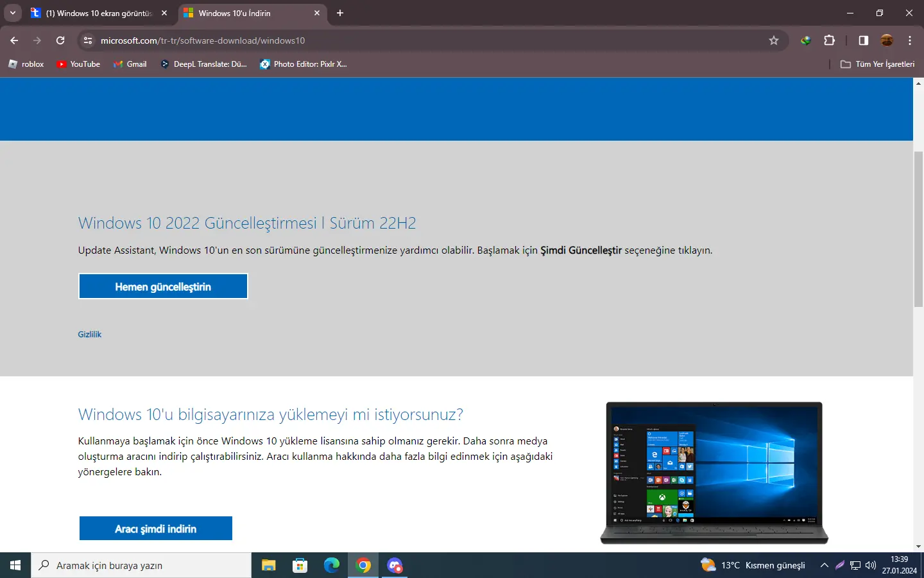924x578 pixels.
Task: Bookmark this page with the star icon
Action: tap(774, 40)
